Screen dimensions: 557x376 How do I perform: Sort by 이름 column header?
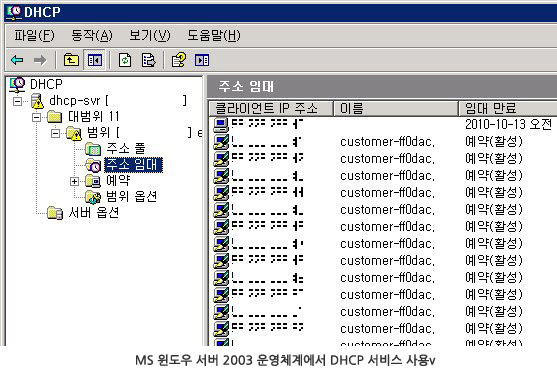395,108
